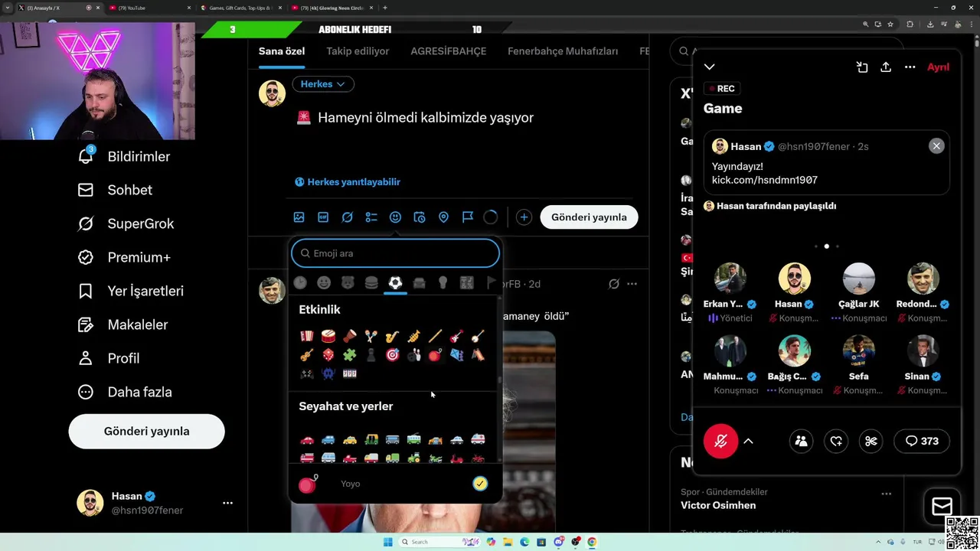The width and height of the screenshot is (980, 551).
Task: Click the flag content disclosure icon
Action: [x=468, y=217]
